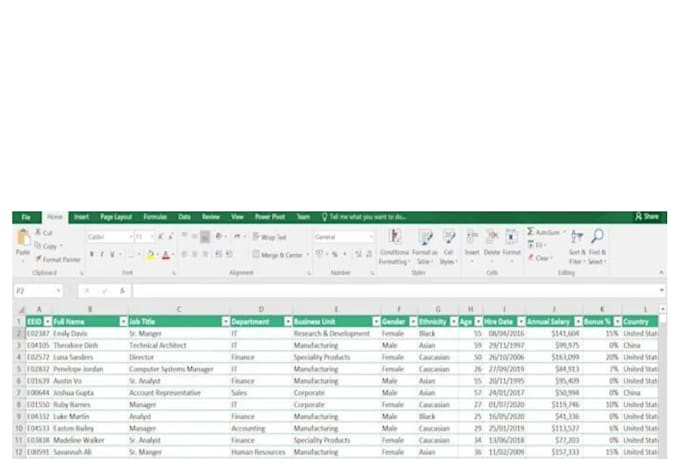Toggle Underline formatting

click(112, 255)
